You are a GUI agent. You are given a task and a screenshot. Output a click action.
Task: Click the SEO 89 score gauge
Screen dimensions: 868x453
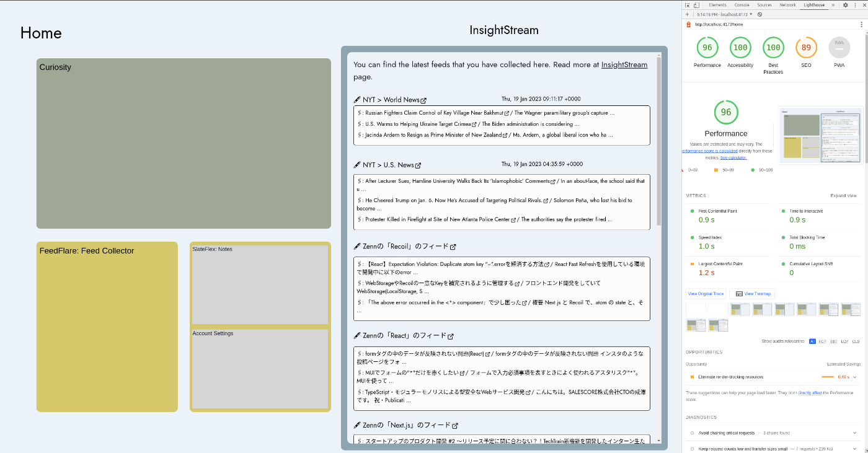(806, 48)
